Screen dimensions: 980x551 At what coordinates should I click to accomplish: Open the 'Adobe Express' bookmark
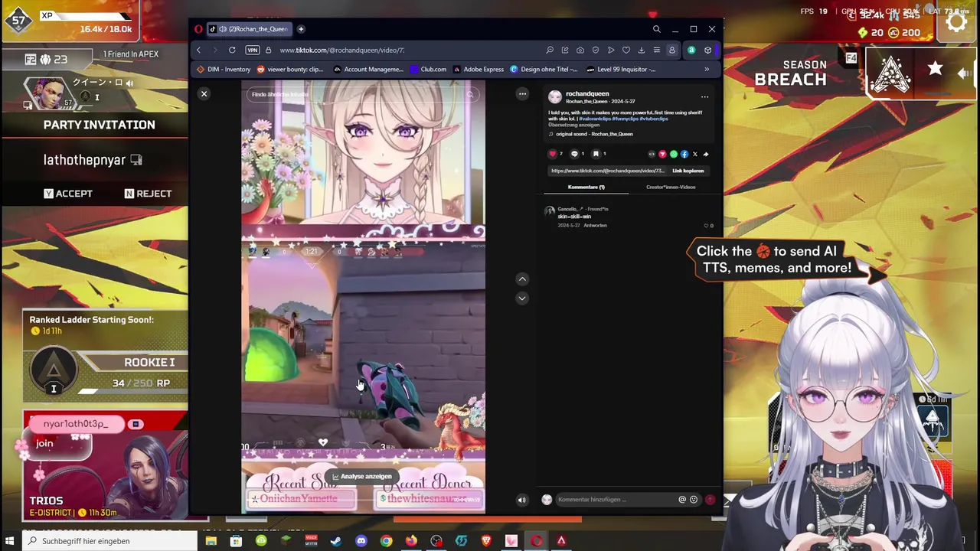click(479, 69)
